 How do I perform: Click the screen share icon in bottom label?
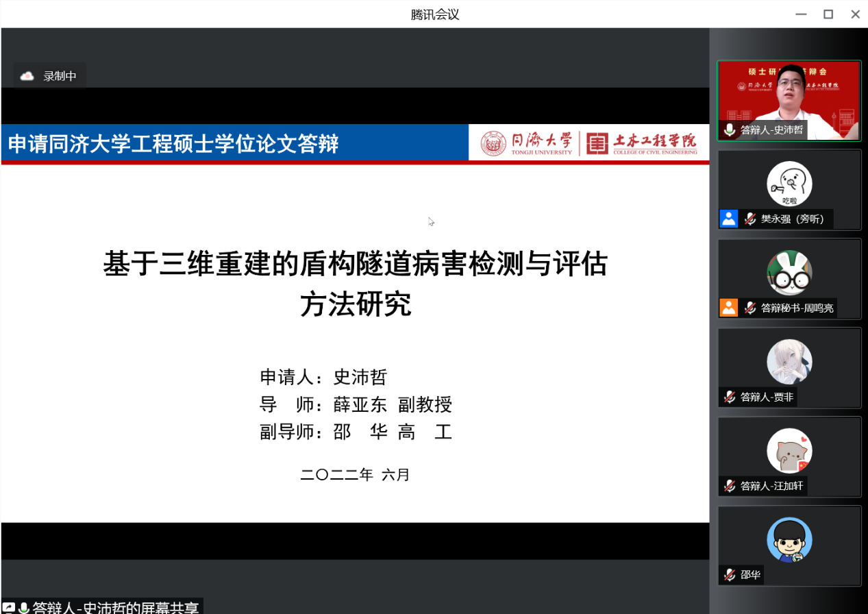(x=9, y=608)
